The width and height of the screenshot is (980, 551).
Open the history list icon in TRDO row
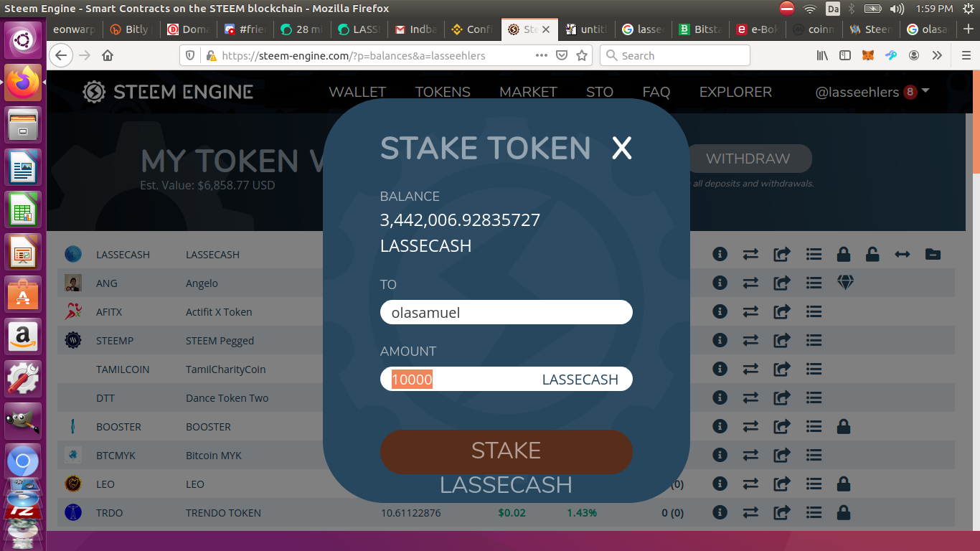pyautogui.click(x=814, y=512)
